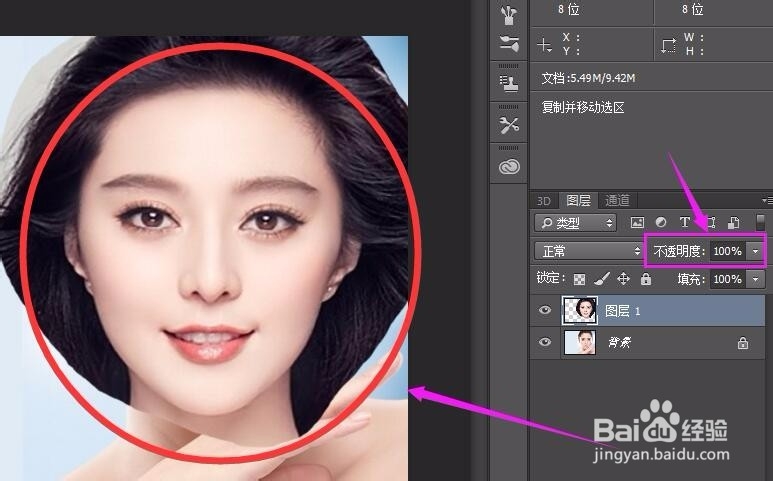Click the right 8 位 bit depth text
The height and width of the screenshot is (481, 773).
pyautogui.click(x=692, y=9)
